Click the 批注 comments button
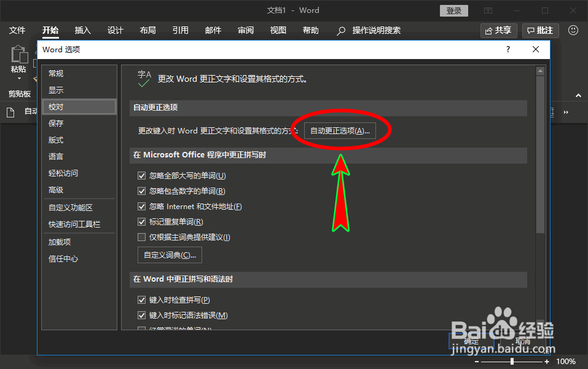Image resolution: width=588 pixels, height=369 pixels. click(x=540, y=30)
